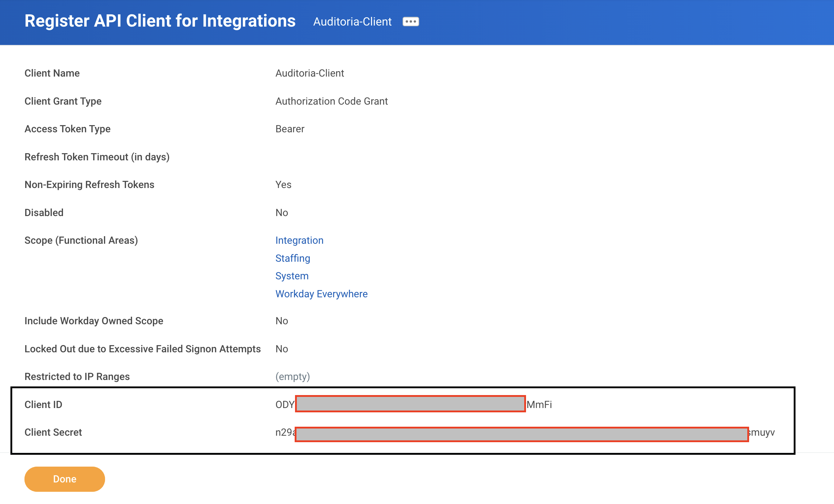The image size is (834, 504).
Task: Click the Client Grant Type value
Action: tap(331, 101)
